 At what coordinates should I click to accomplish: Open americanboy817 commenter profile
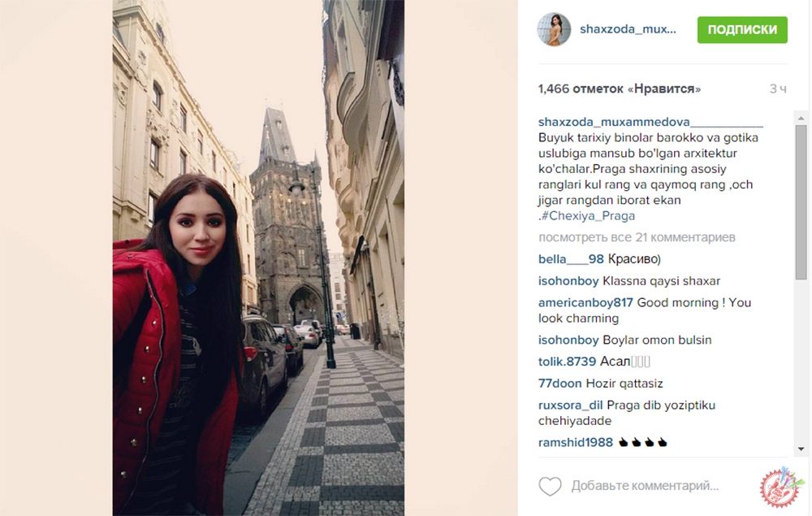585,302
